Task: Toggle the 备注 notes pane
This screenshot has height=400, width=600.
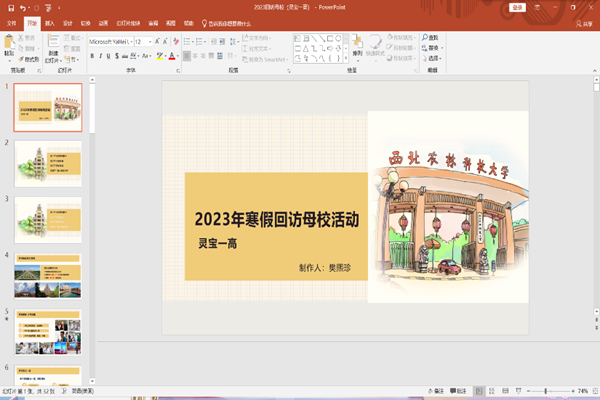Action: point(434,390)
